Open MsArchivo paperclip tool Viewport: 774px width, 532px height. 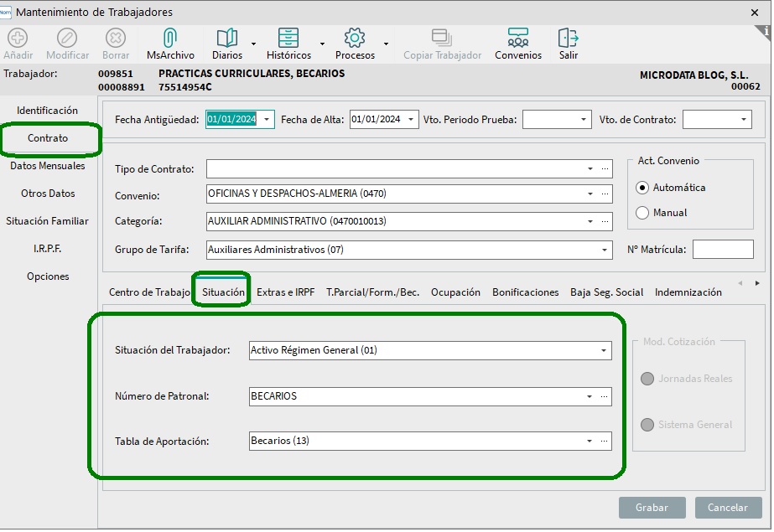(x=170, y=39)
